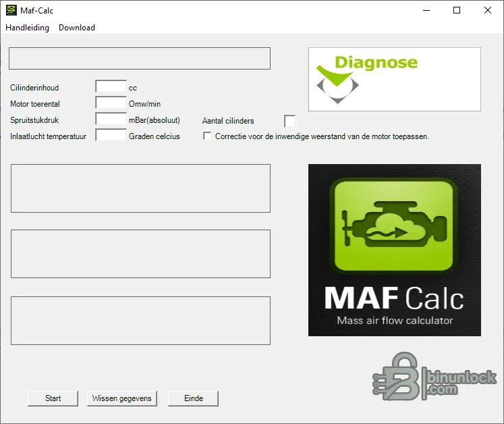The width and height of the screenshot is (504, 424).
Task: Close the Maf-Calc window
Action: 488,11
